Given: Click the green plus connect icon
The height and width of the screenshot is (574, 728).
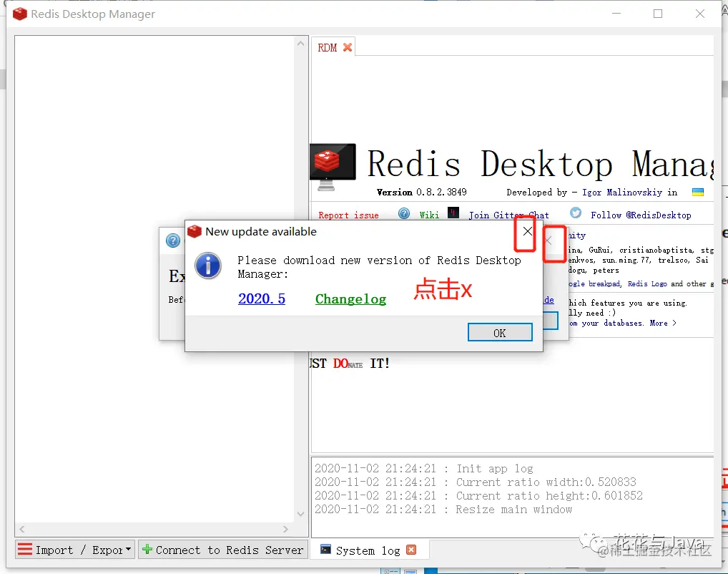Looking at the screenshot, I should (x=147, y=550).
